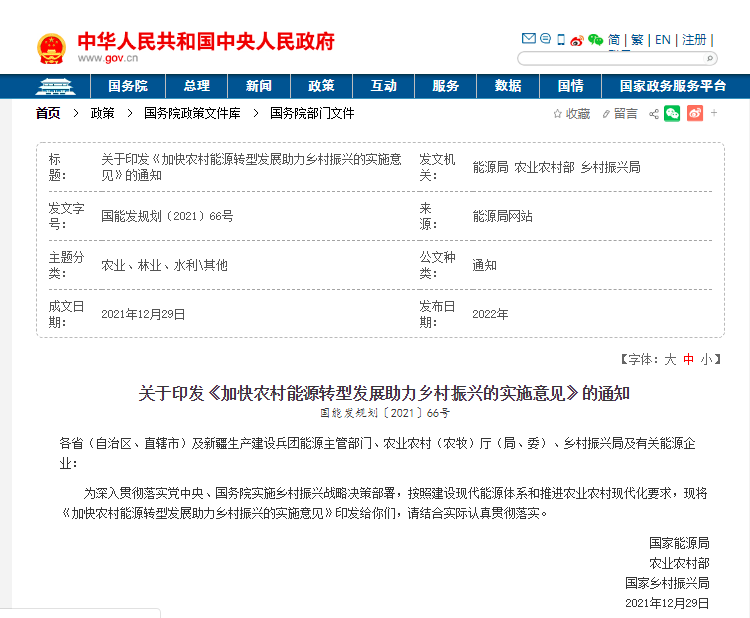Viewport: 750px width, 618px height.
Task: Click signature 国家乡村振兴局
Action: (x=667, y=584)
